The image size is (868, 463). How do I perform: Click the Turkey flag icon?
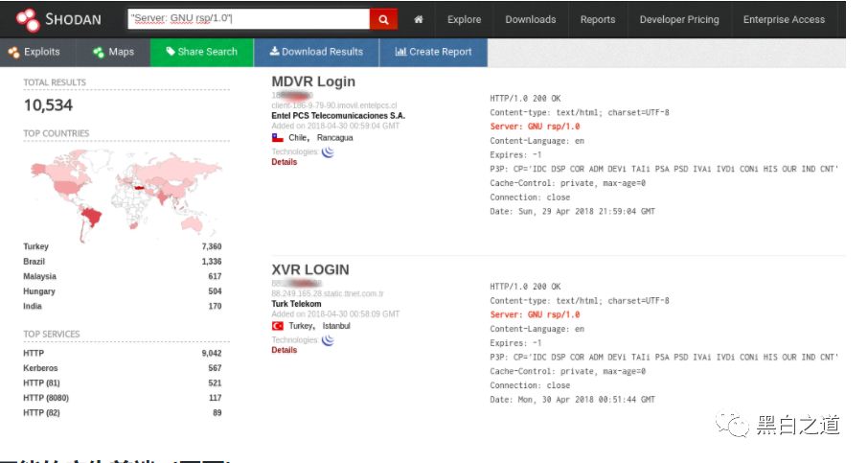click(277, 326)
